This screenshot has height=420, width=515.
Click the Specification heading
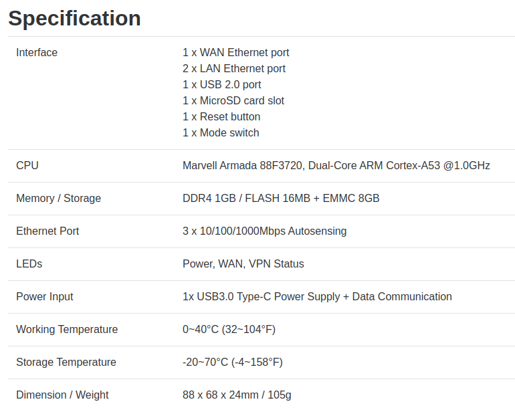tap(74, 18)
